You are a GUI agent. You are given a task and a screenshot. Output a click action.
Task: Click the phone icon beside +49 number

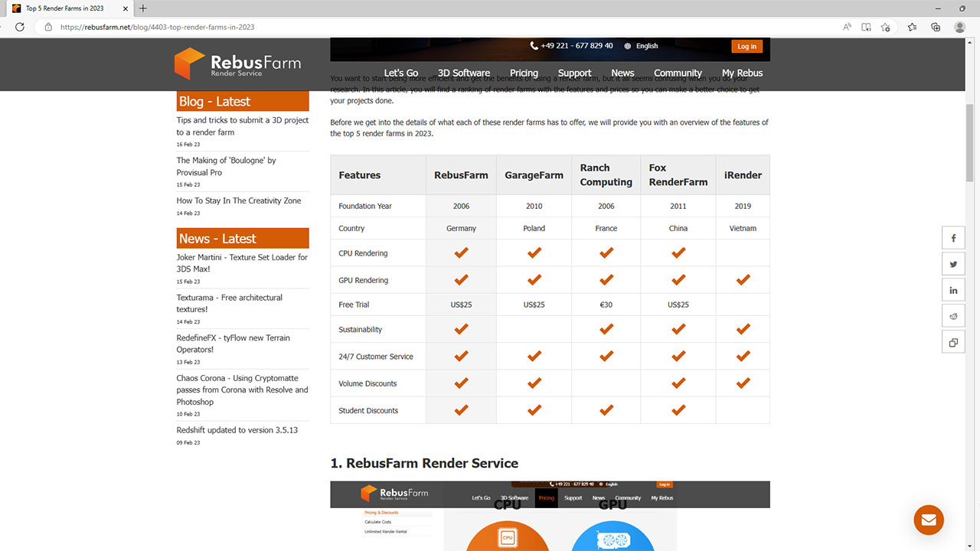534,46
